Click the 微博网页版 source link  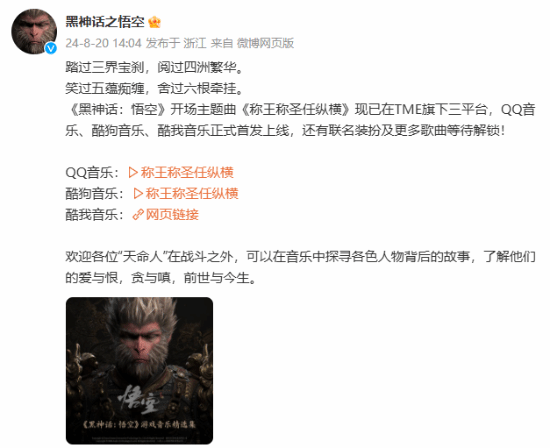pos(266,43)
